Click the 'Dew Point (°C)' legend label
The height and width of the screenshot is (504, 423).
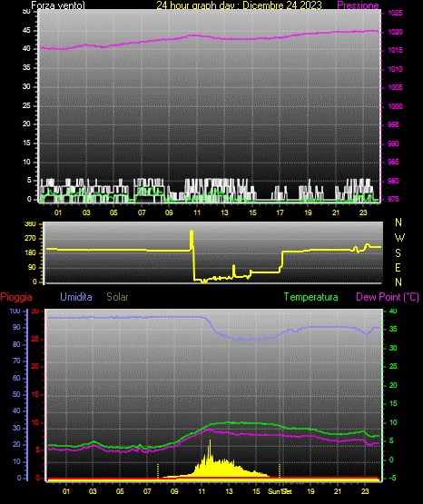388,297
